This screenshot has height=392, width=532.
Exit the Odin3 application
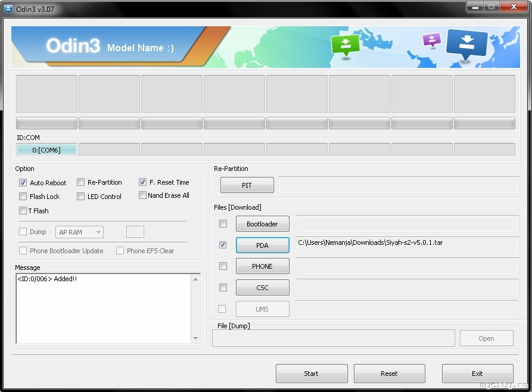click(477, 374)
